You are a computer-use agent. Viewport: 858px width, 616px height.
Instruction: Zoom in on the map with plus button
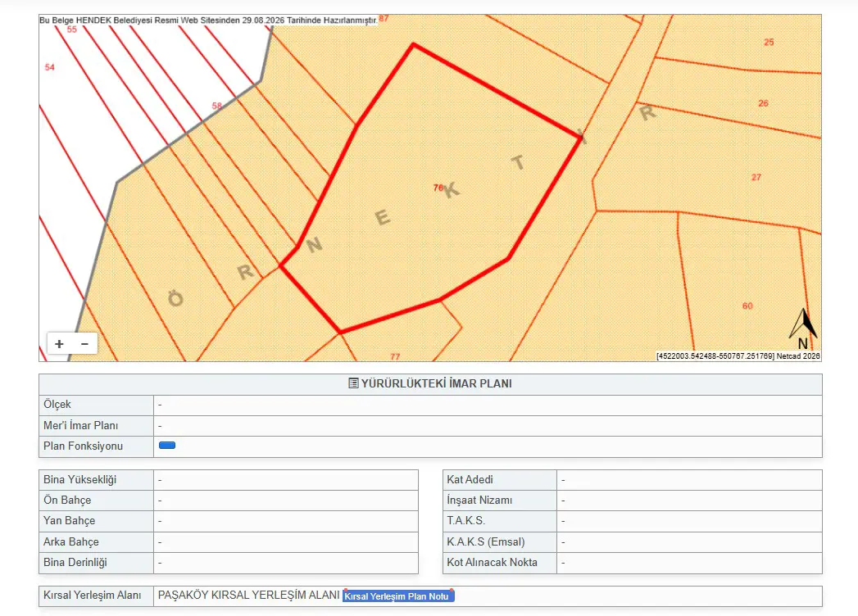(x=59, y=343)
